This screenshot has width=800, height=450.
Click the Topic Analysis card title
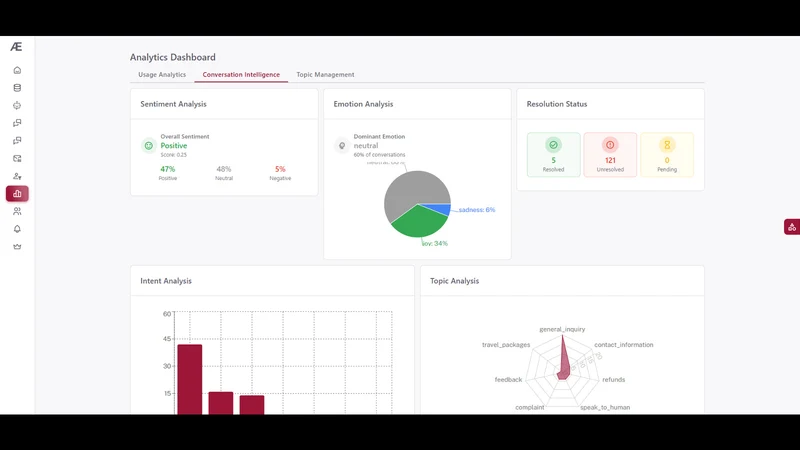(x=454, y=281)
